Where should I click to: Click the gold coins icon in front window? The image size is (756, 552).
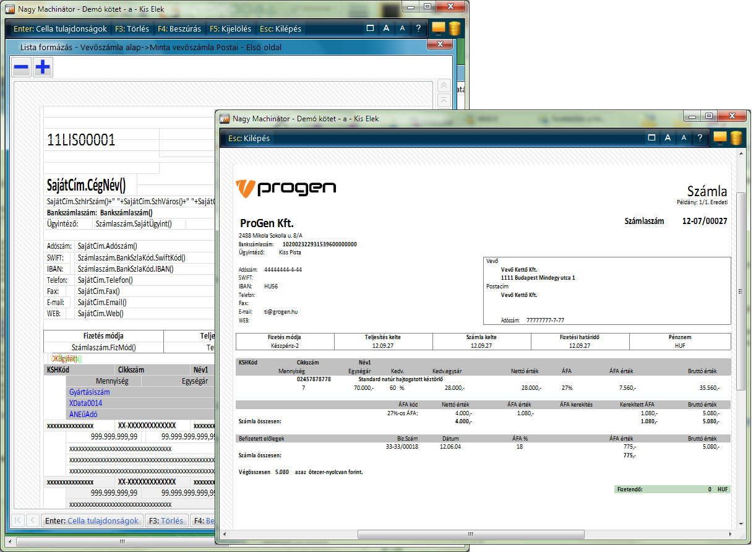pos(736,138)
